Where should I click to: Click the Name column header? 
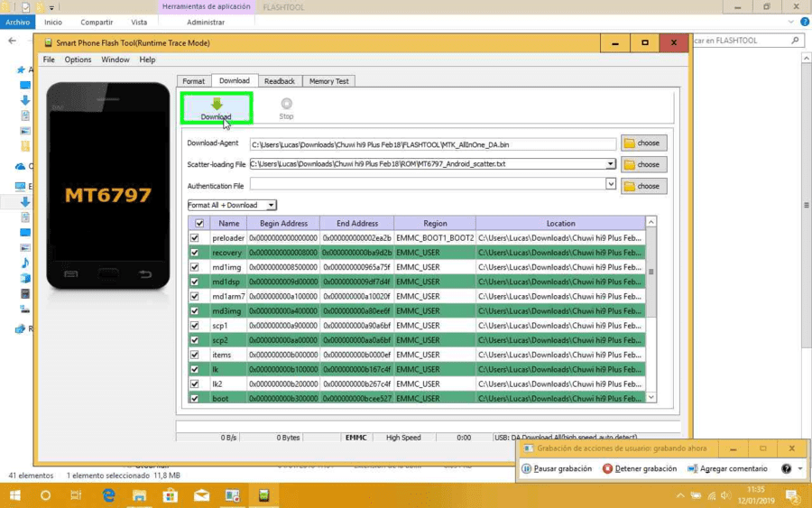tap(228, 223)
